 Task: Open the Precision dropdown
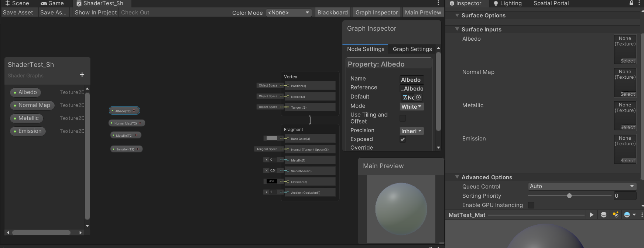pyautogui.click(x=412, y=131)
